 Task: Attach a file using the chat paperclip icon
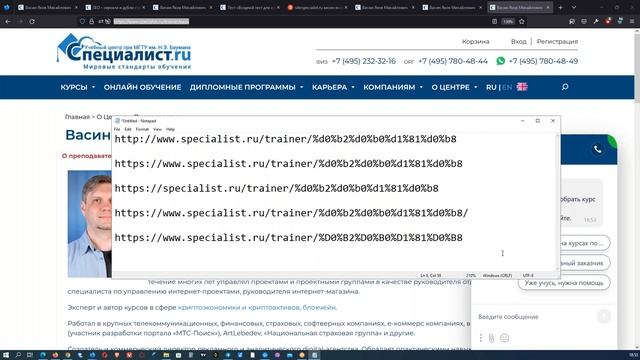coord(491,338)
